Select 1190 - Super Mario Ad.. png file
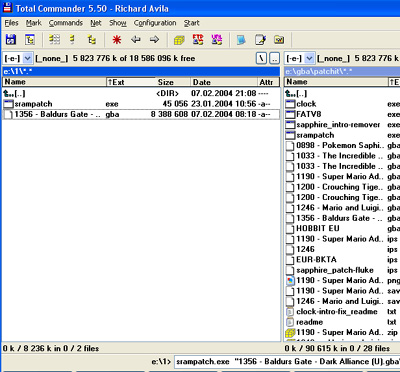The width and height of the screenshot is (400, 372). pos(342,280)
